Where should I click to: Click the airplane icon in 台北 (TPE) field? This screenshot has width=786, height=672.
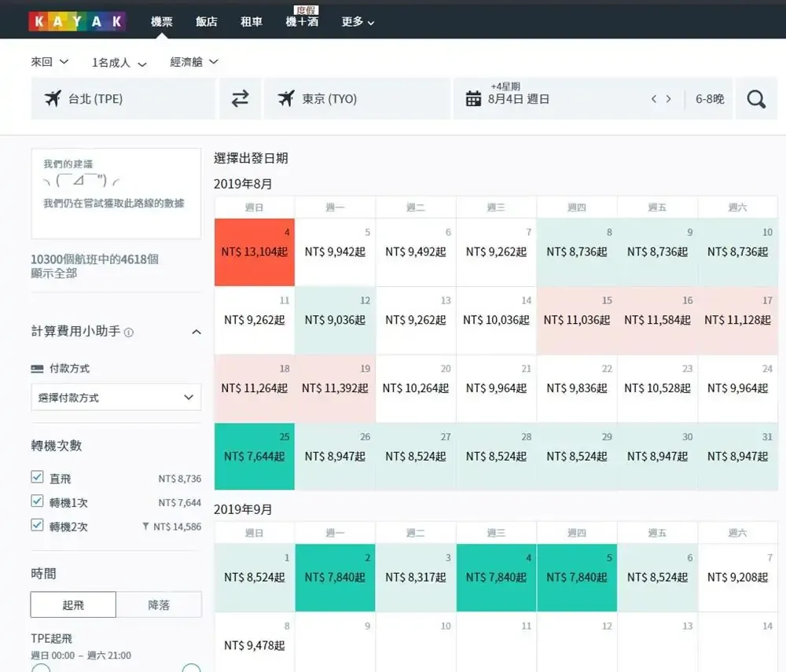[53, 98]
